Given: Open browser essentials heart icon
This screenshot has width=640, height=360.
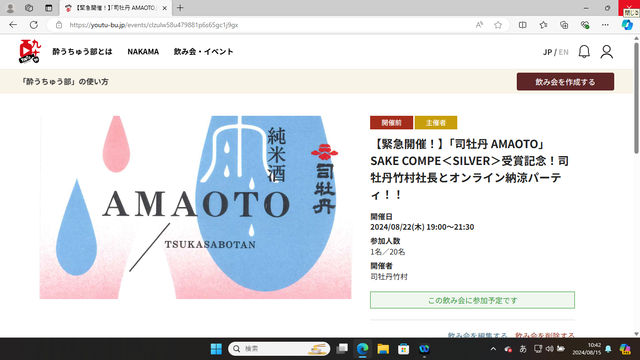Looking at the screenshot, I should click(x=585, y=25).
